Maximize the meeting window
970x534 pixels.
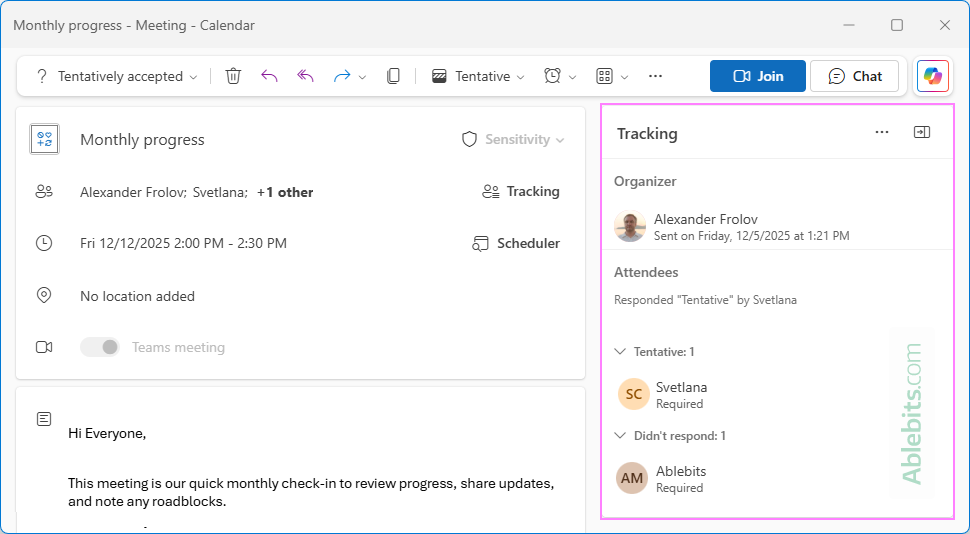[897, 25]
